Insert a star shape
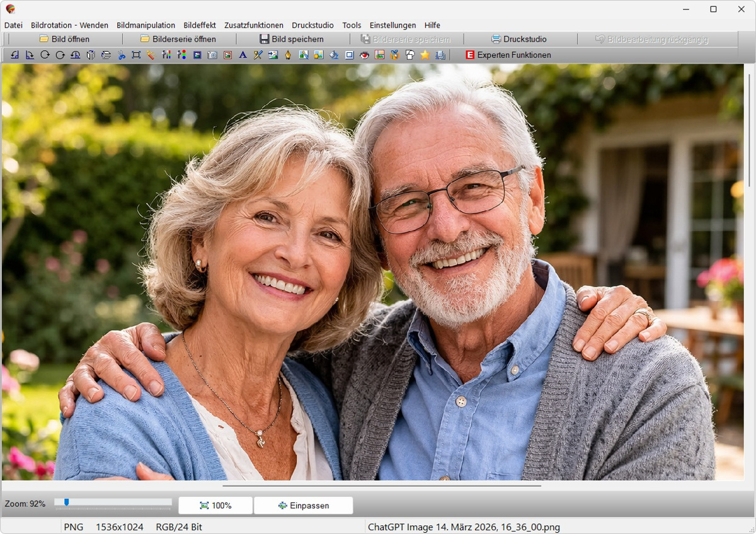 point(424,55)
